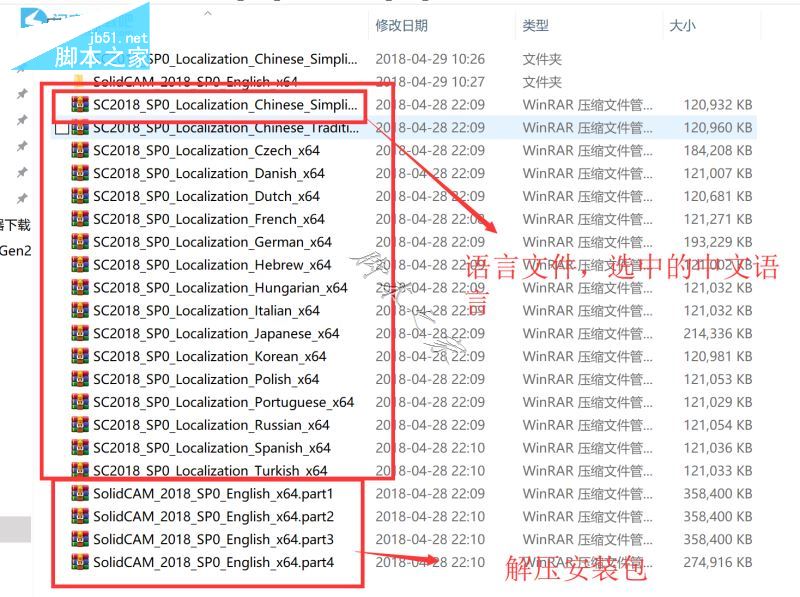Tick the checkbox beside Chinese_Traditi... archive
Screen dimensions: 800x597
(x=62, y=128)
